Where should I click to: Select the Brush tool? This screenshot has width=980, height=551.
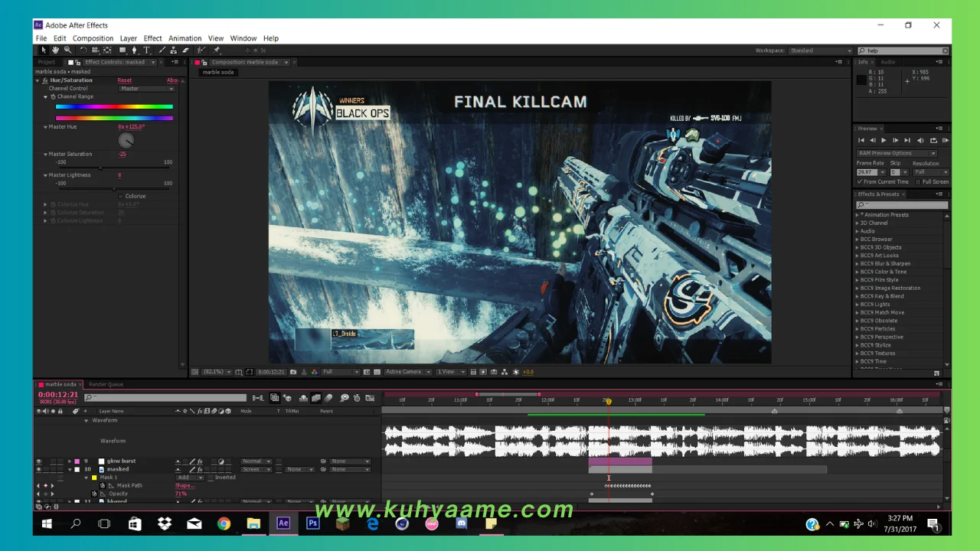pos(162,51)
